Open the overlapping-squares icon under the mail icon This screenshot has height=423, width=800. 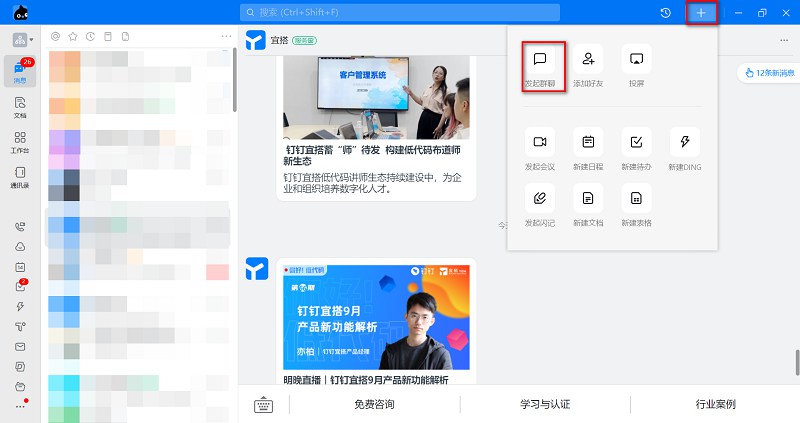click(x=20, y=366)
